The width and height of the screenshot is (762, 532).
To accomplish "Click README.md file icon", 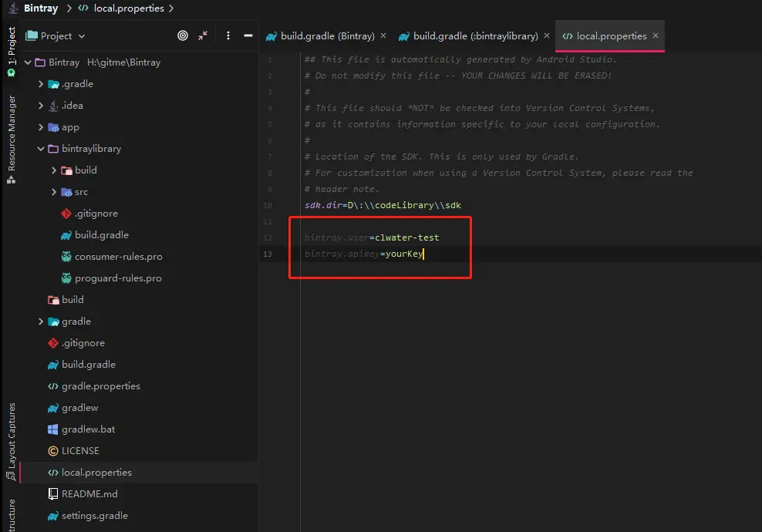I will [53, 494].
